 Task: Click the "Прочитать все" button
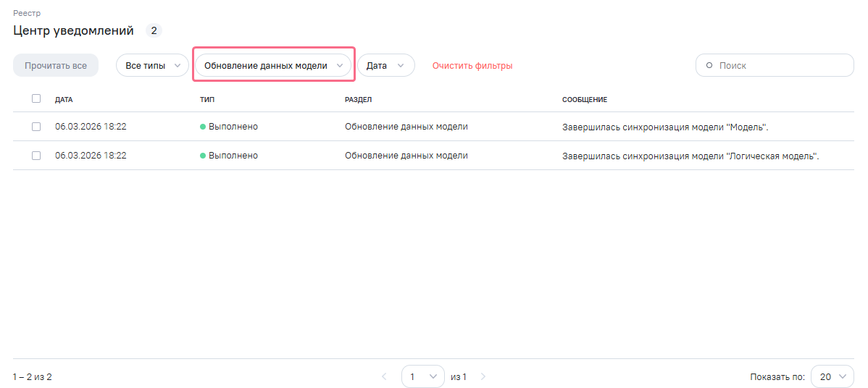56,65
